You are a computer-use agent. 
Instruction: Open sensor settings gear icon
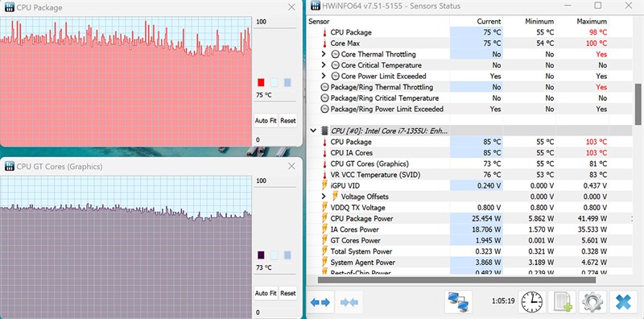592,303
